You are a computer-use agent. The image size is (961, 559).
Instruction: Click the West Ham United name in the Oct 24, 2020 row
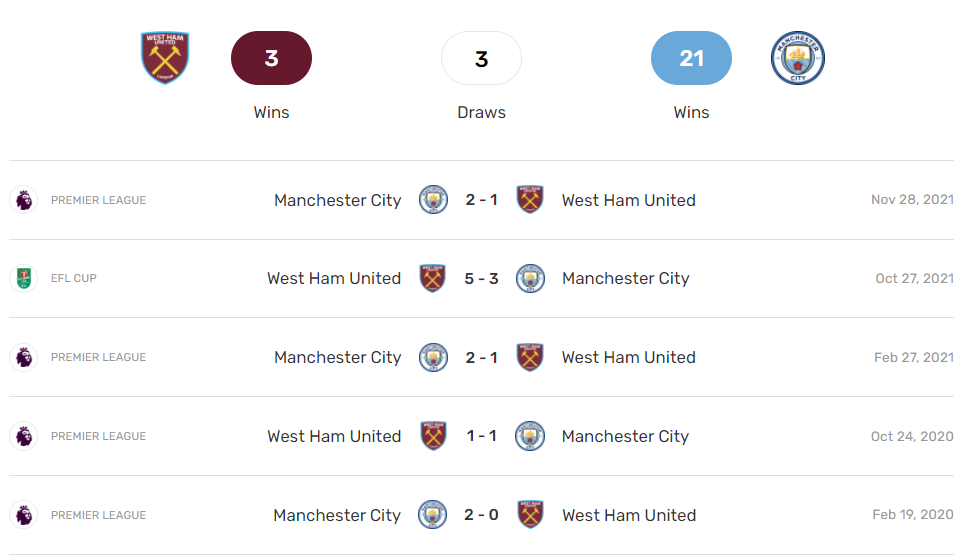pos(334,436)
